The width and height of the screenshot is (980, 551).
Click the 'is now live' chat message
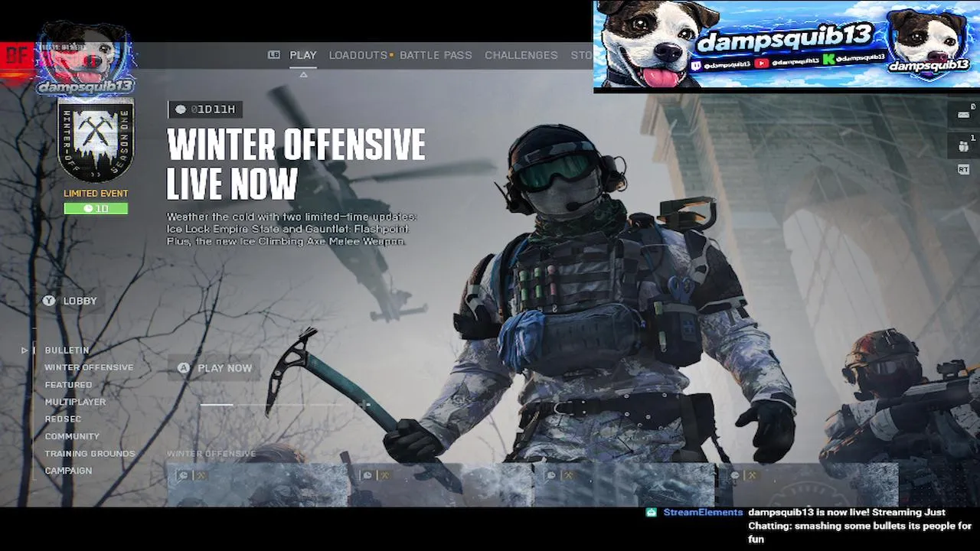tap(859, 526)
